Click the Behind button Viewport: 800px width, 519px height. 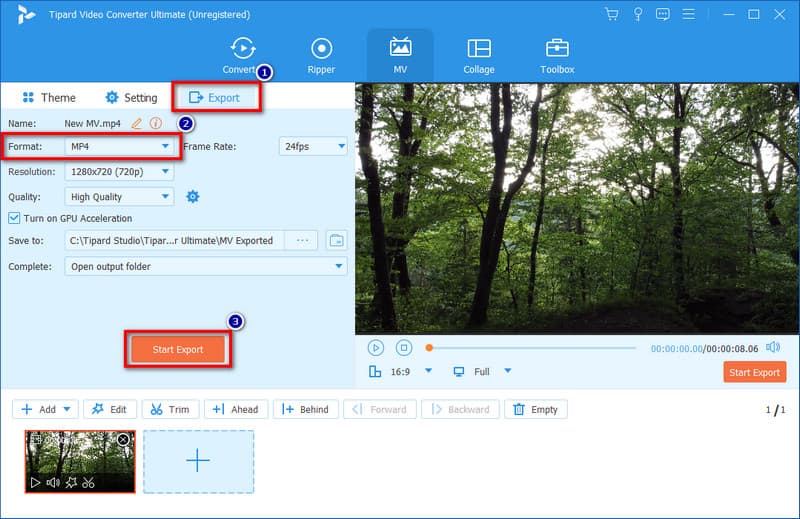[306, 409]
